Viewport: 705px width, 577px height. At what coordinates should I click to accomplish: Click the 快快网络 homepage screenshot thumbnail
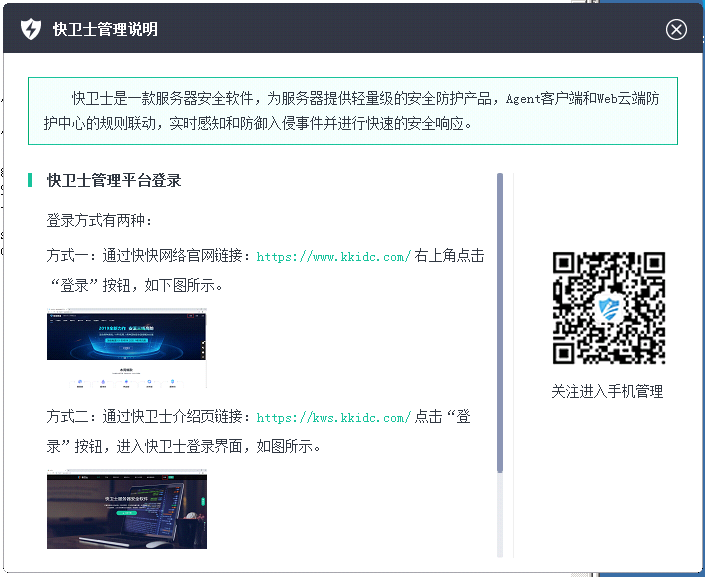tap(127, 348)
